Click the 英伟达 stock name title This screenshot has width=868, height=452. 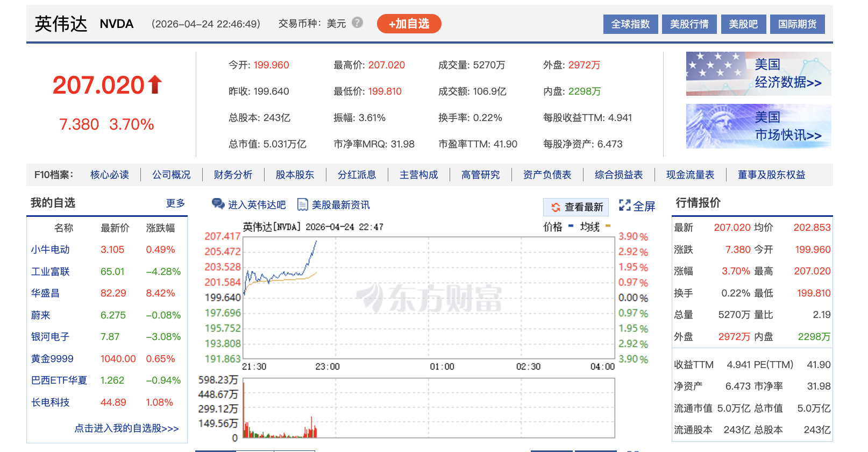(61, 24)
